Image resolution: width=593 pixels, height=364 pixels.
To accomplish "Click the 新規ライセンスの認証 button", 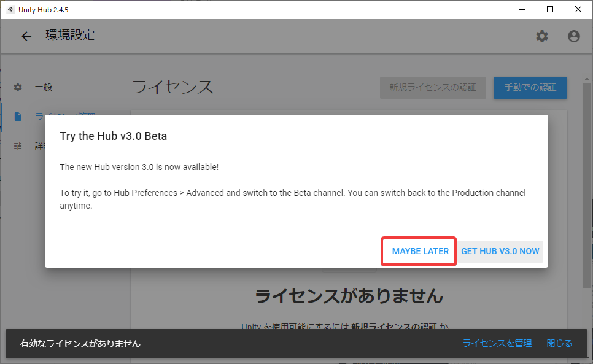I will 433,87.
